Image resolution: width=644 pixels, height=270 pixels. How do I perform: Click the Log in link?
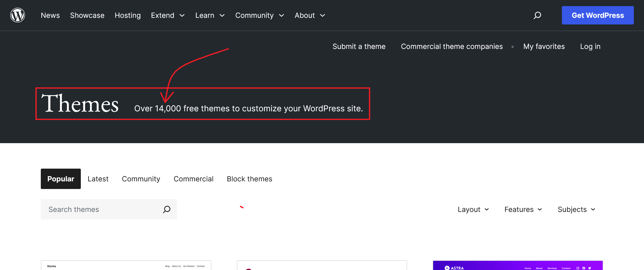[590, 46]
